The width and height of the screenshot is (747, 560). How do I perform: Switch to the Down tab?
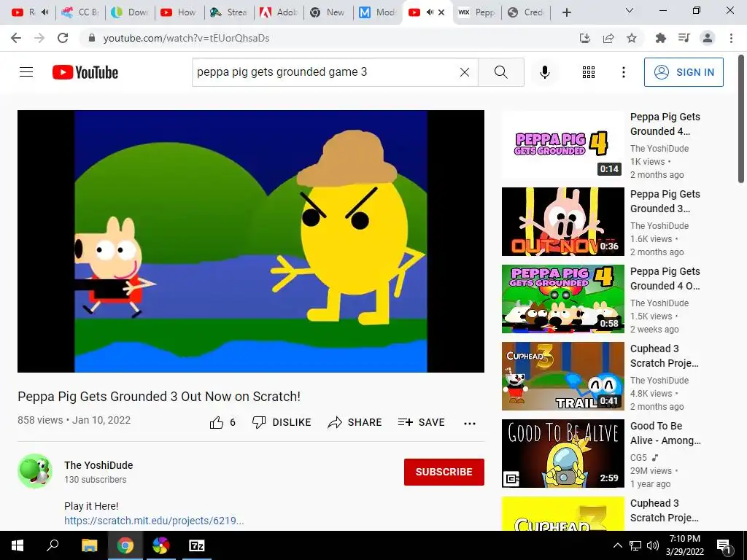coord(130,12)
